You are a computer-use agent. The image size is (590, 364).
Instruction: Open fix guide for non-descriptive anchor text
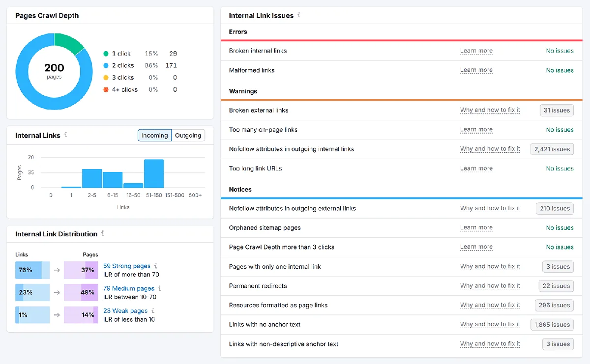tap(490, 344)
